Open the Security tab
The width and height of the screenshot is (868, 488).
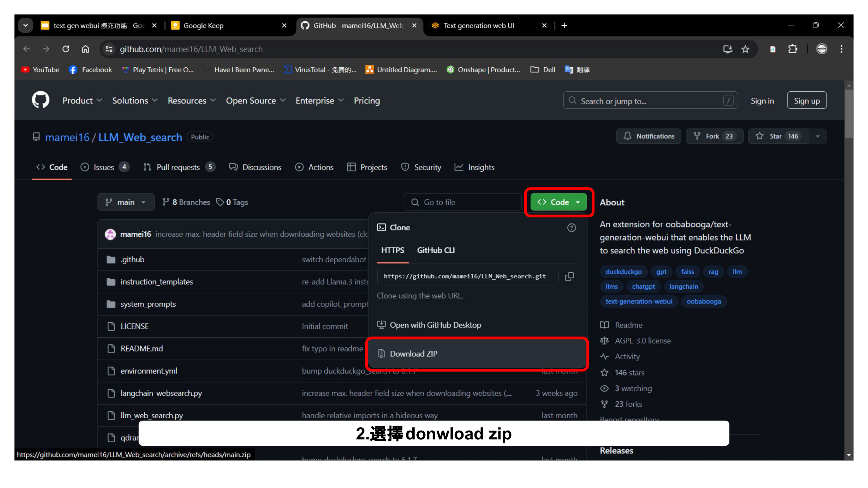coord(421,167)
